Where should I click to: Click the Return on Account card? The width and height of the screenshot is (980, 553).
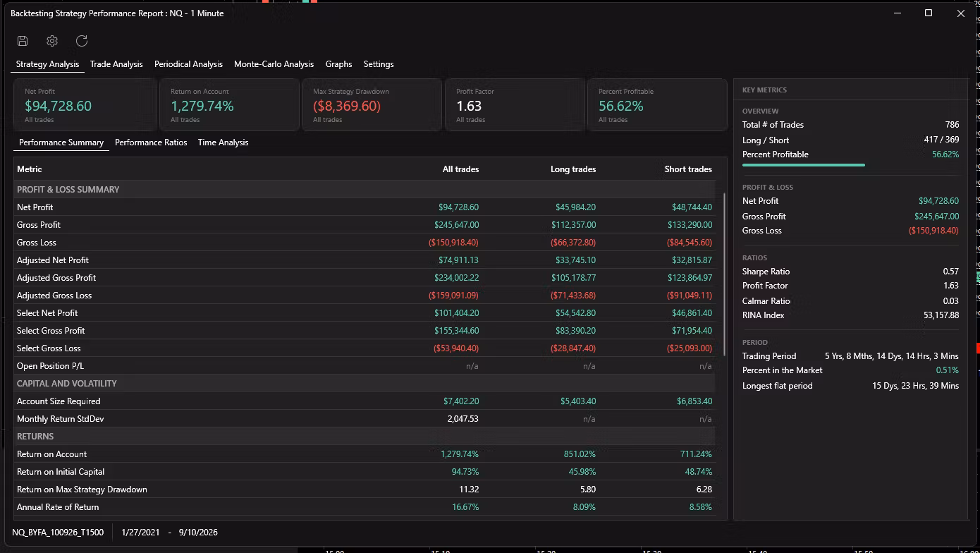pyautogui.click(x=229, y=105)
